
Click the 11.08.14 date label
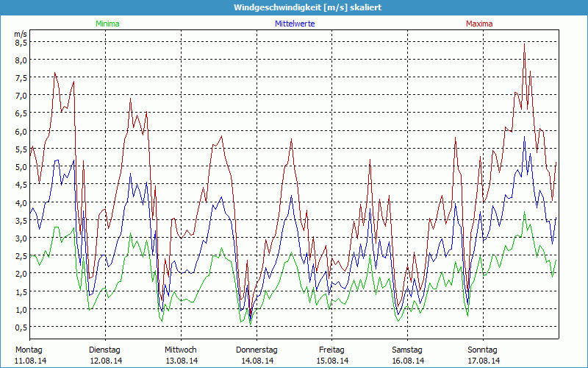coord(31,361)
